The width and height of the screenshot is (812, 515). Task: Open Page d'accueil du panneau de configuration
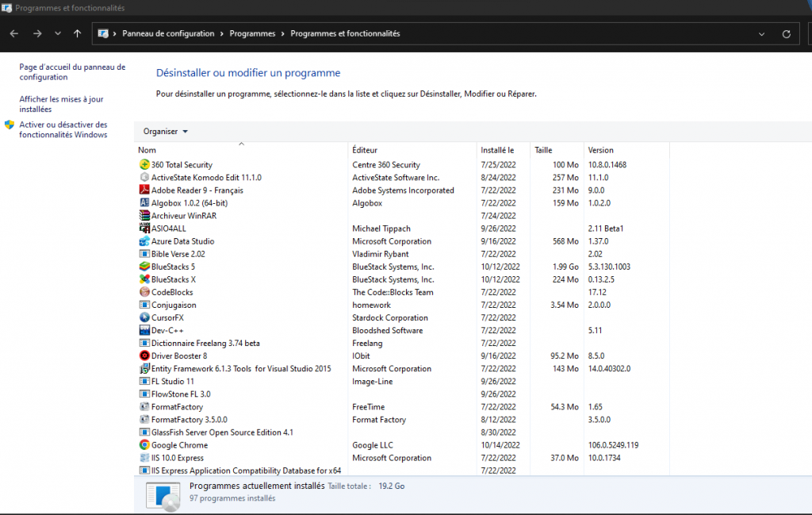72,72
